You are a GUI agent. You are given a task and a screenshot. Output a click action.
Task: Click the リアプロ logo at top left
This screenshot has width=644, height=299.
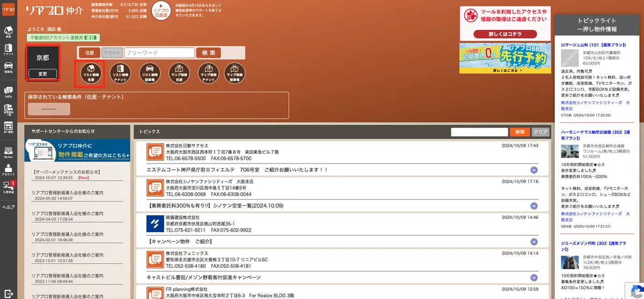(x=8, y=10)
